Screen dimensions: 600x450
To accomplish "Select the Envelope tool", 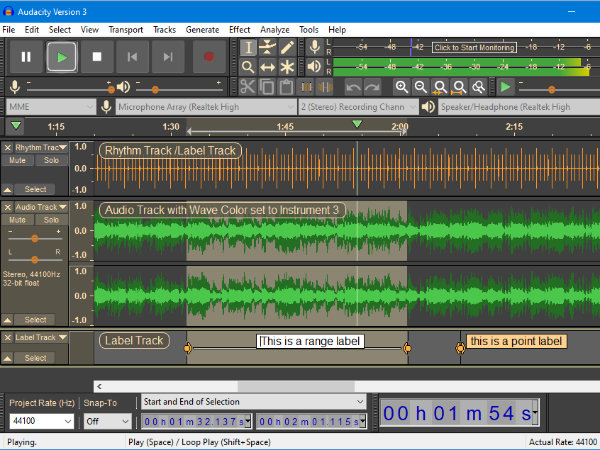I will pos(267,47).
